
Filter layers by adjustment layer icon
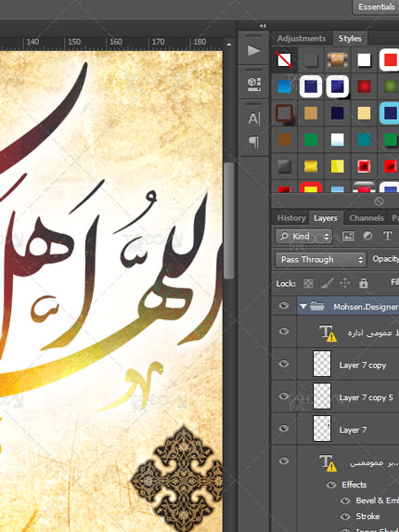coord(367,236)
